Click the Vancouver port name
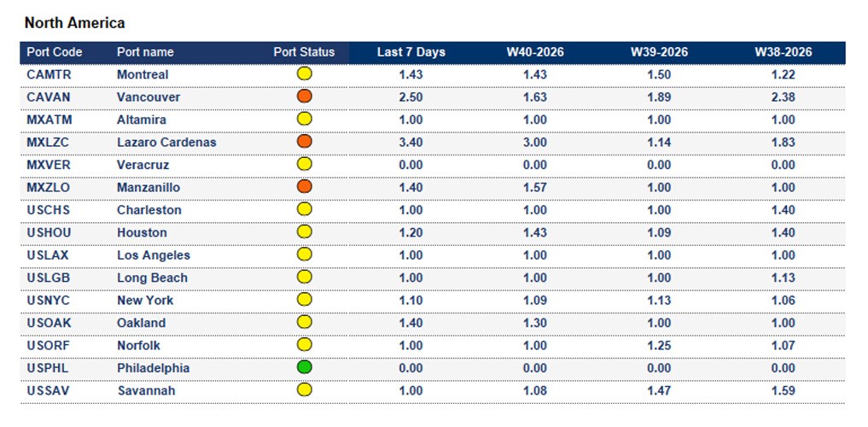 pyautogui.click(x=149, y=97)
